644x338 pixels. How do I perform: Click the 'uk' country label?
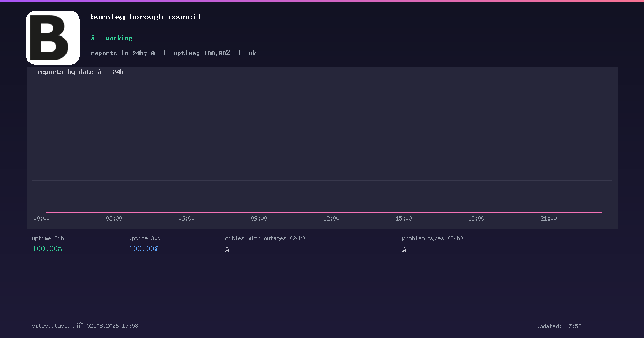coord(252,53)
